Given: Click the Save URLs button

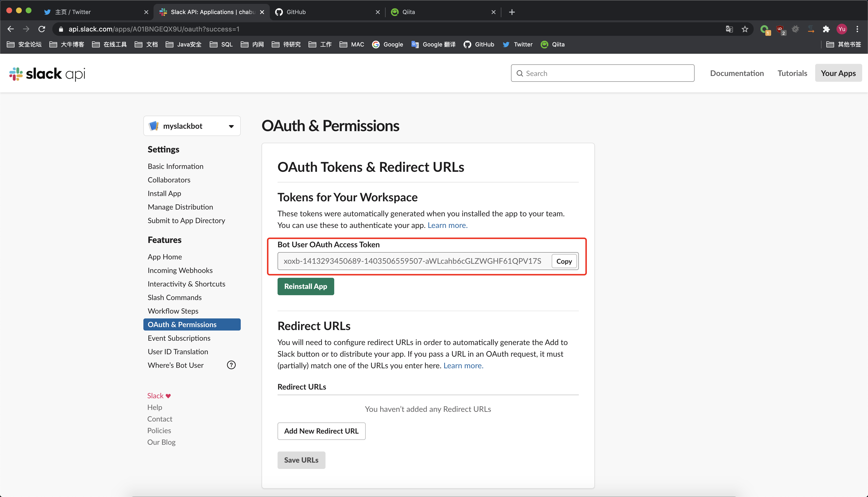Looking at the screenshot, I should 301,460.
